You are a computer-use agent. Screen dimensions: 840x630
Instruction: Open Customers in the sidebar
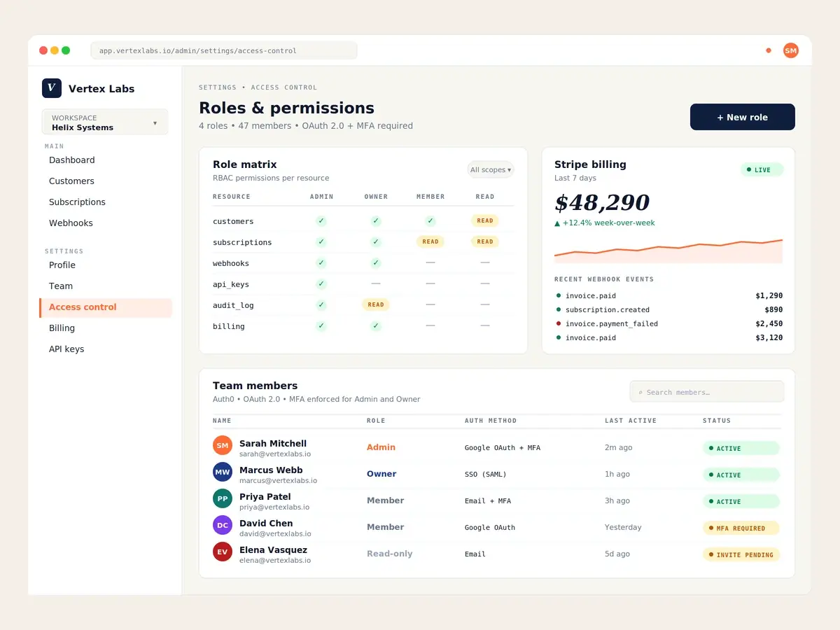(71, 181)
